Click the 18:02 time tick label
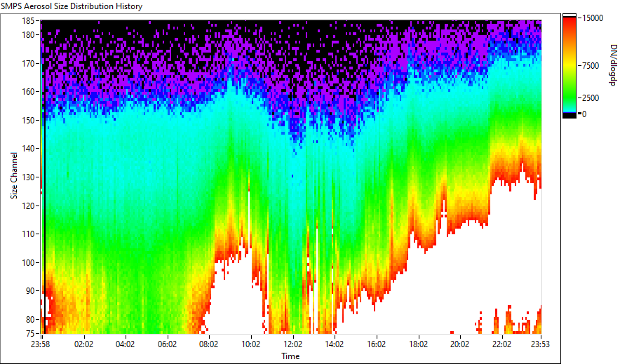Screen dimensions: 620x364 coord(418,344)
